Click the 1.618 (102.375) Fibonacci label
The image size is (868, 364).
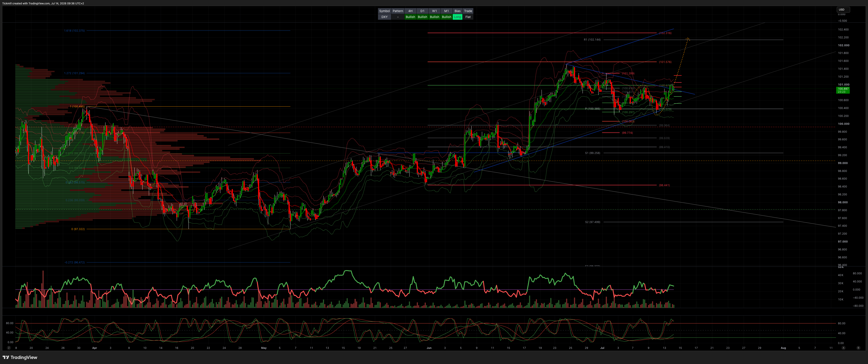click(75, 31)
